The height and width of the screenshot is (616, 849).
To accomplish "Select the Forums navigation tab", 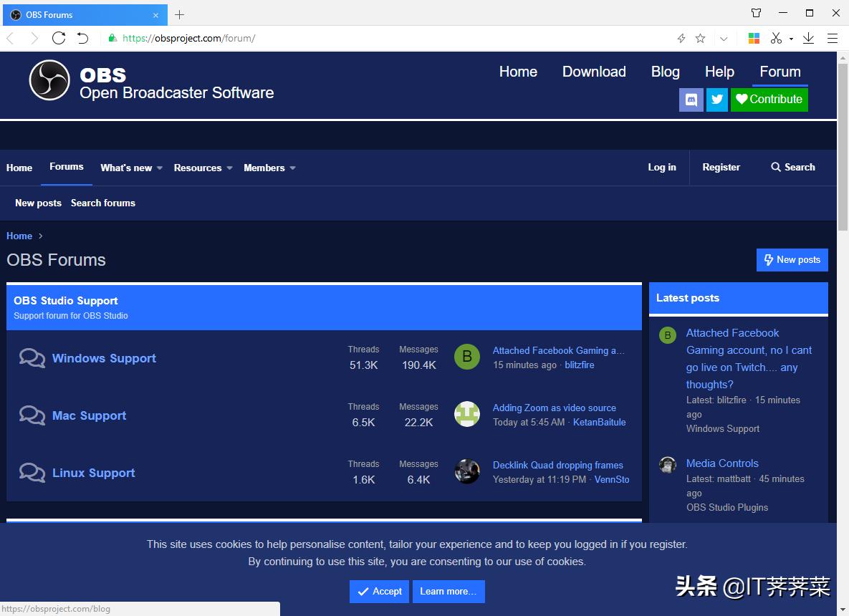I will point(67,167).
